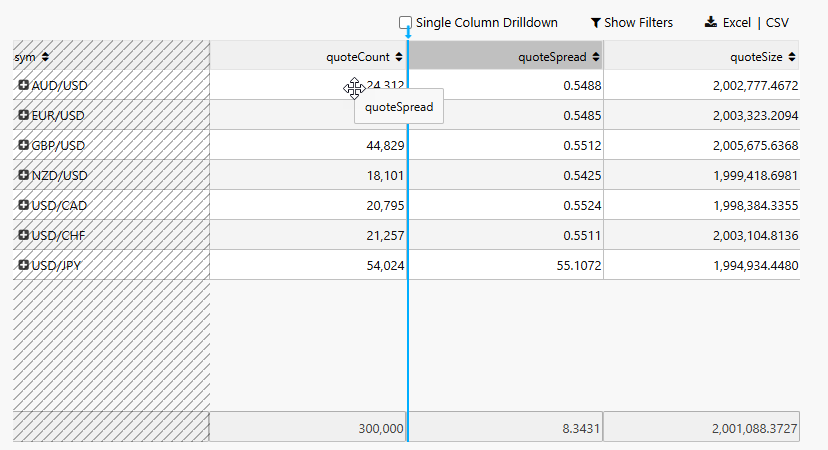Expand the NZD/USD row

23,175
